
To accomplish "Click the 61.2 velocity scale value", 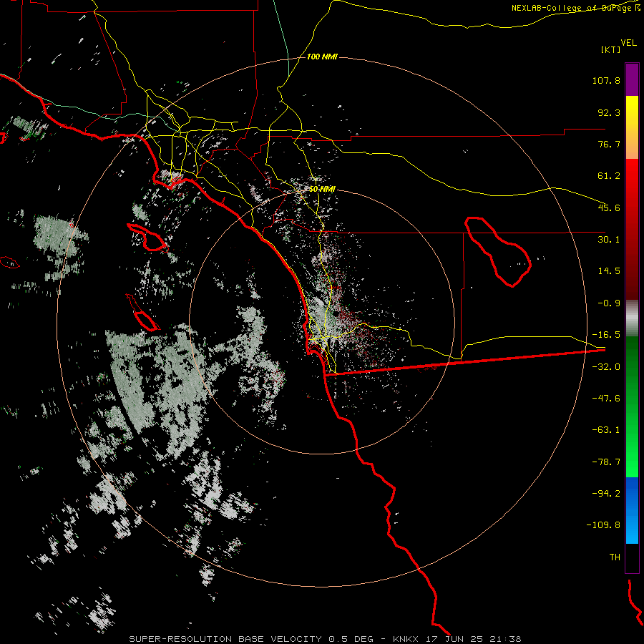I will click(609, 176).
